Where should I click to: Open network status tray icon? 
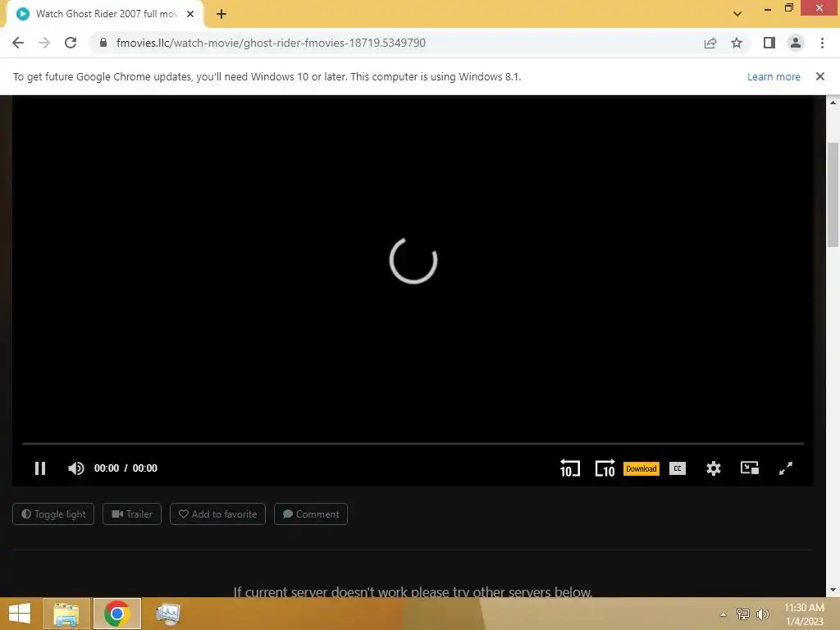[742, 614]
